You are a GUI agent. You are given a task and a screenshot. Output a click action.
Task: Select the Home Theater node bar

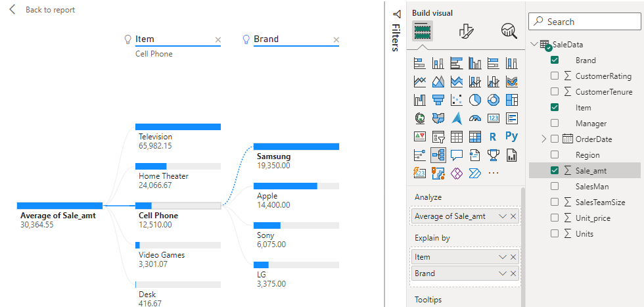178,166
